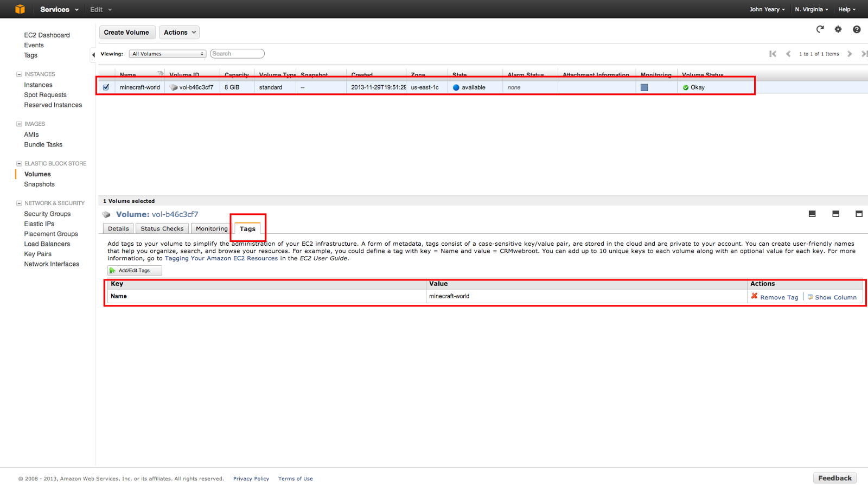868x485 pixels.
Task: Open Elastic IPs in sidebar
Action: point(39,224)
